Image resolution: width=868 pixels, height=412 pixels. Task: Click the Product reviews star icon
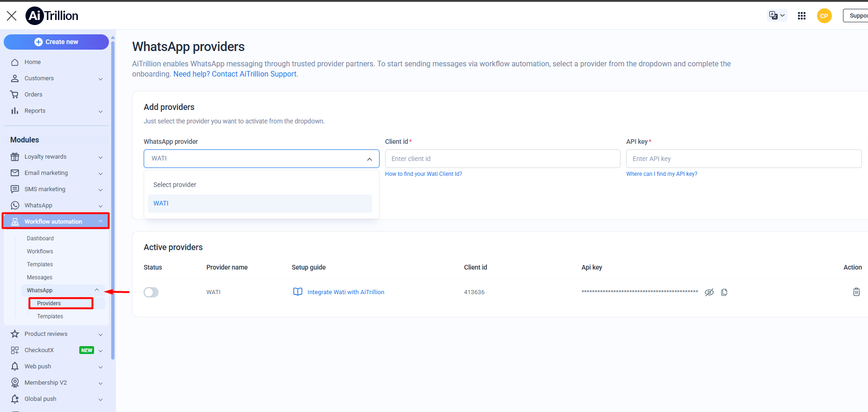coord(15,334)
